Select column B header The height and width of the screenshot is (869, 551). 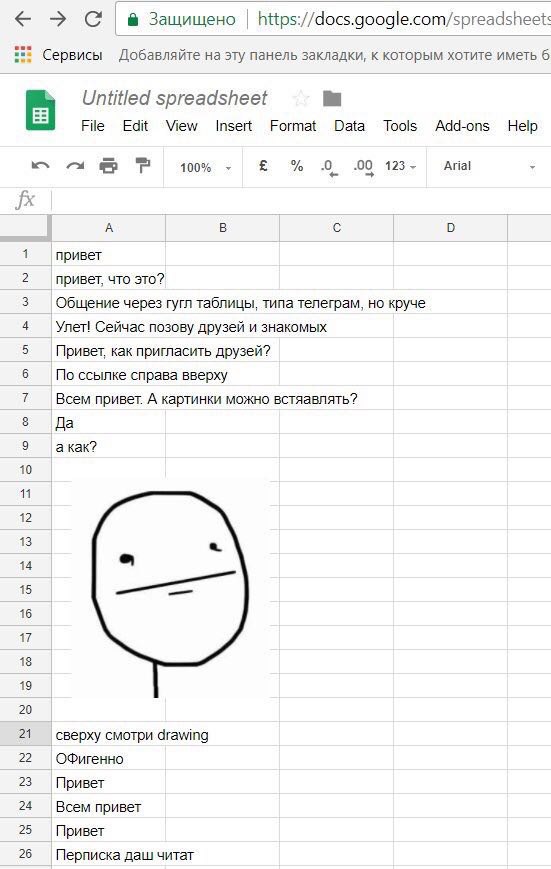[x=222, y=228]
